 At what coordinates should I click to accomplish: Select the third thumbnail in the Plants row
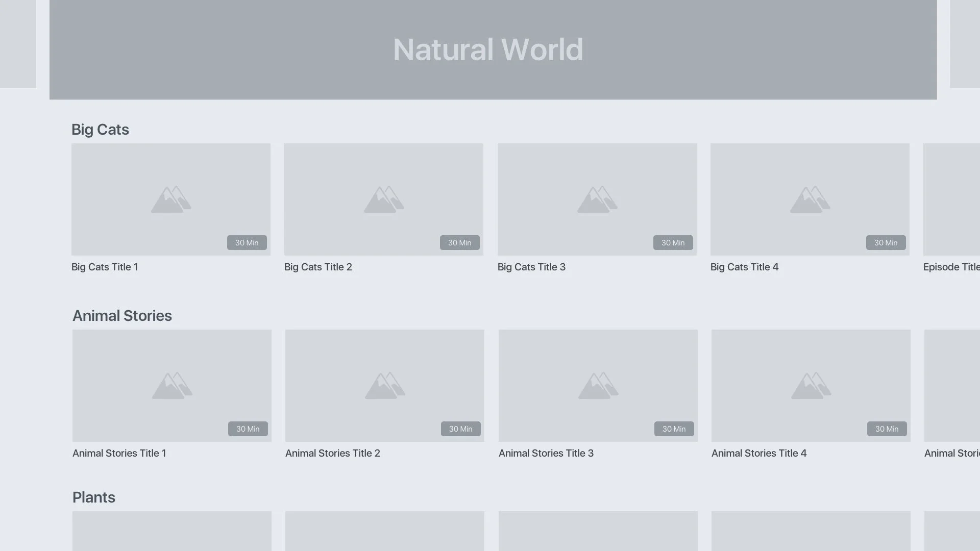pos(598,531)
